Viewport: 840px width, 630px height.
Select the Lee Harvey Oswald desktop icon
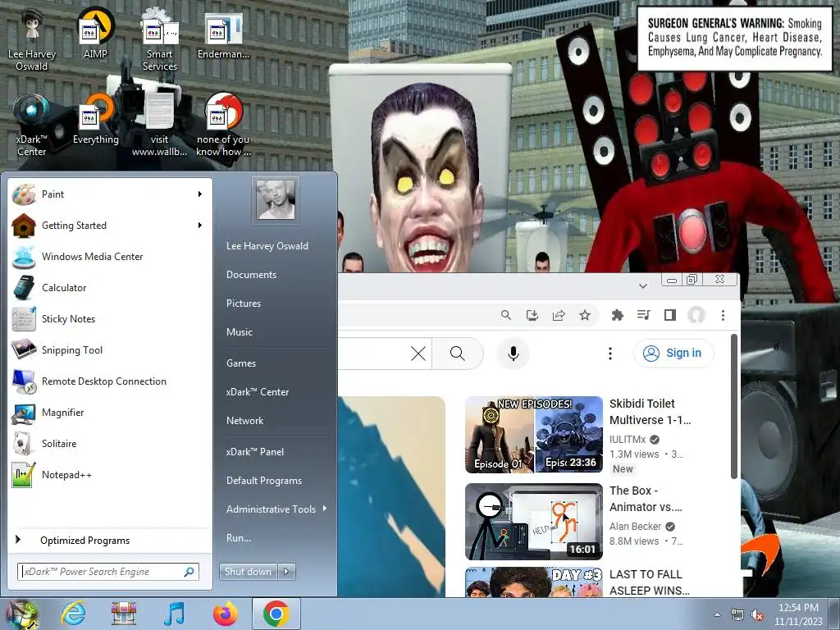click(x=32, y=40)
